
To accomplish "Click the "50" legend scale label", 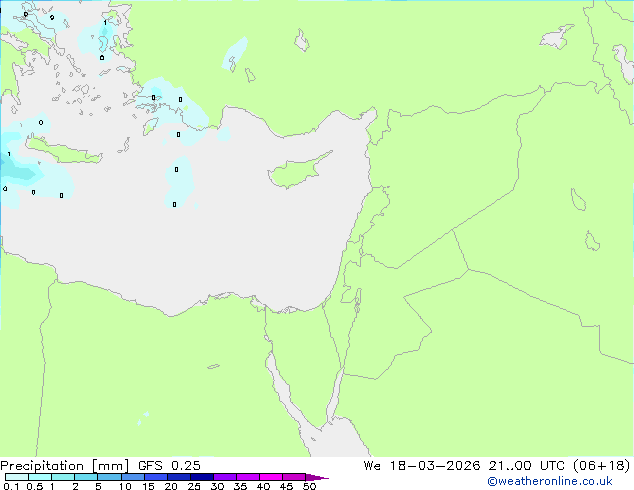I will 309,486.
